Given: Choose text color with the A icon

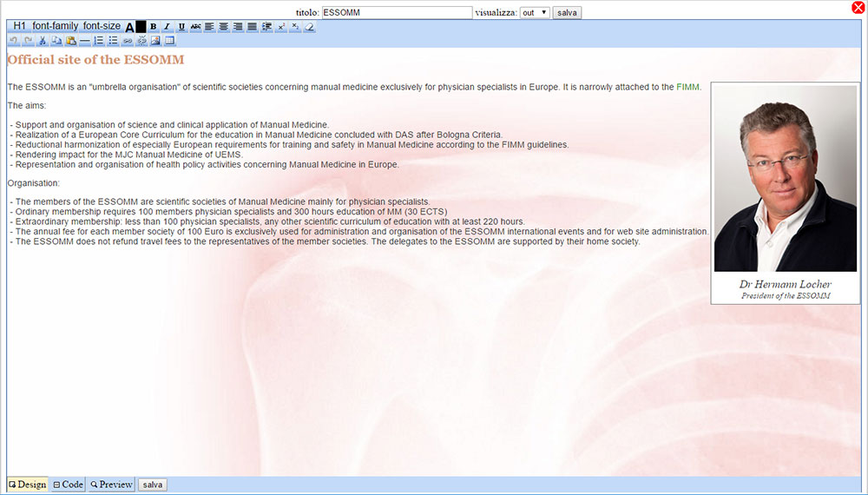Looking at the screenshot, I should pos(129,27).
